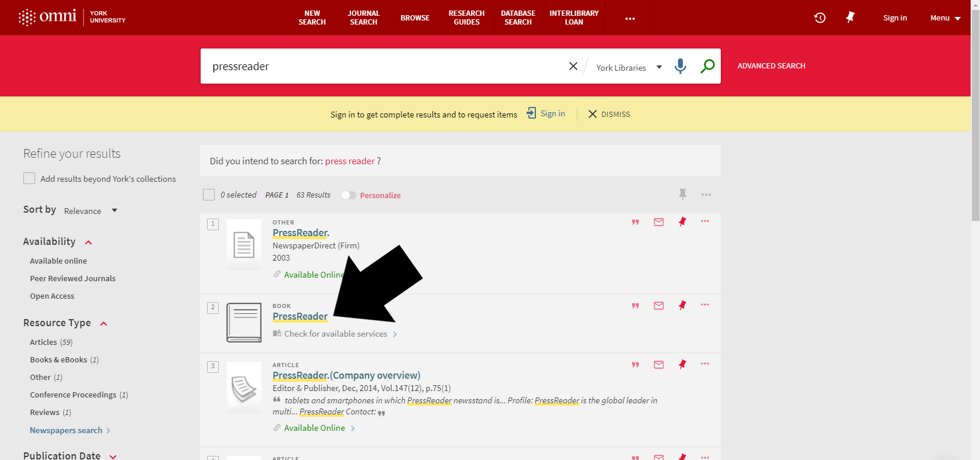The height and width of the screenshot is (460, 980).
Task: Check Add results beyond York's collections
Action: [x=29, y=179]
